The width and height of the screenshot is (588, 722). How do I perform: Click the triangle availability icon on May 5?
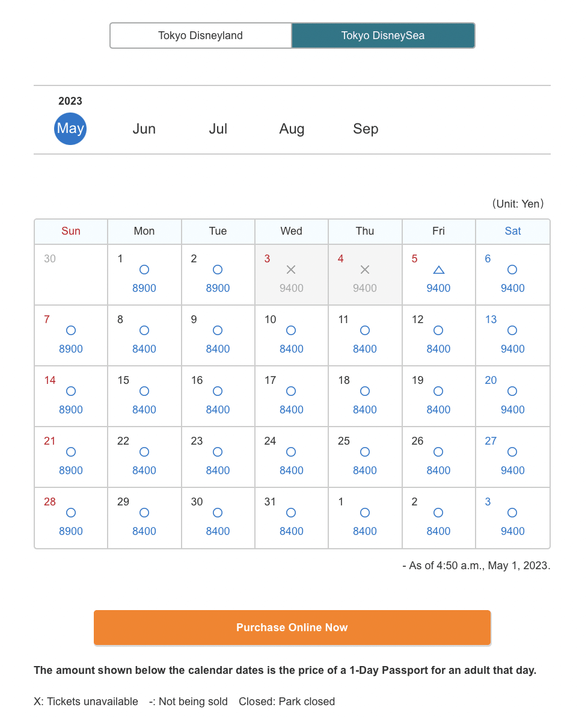438,270
